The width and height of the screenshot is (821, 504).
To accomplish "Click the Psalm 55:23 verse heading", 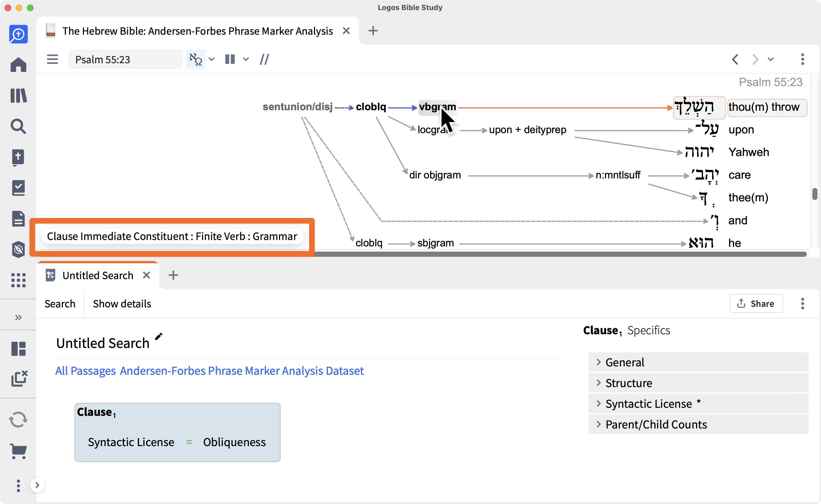I will coord(770,82).
